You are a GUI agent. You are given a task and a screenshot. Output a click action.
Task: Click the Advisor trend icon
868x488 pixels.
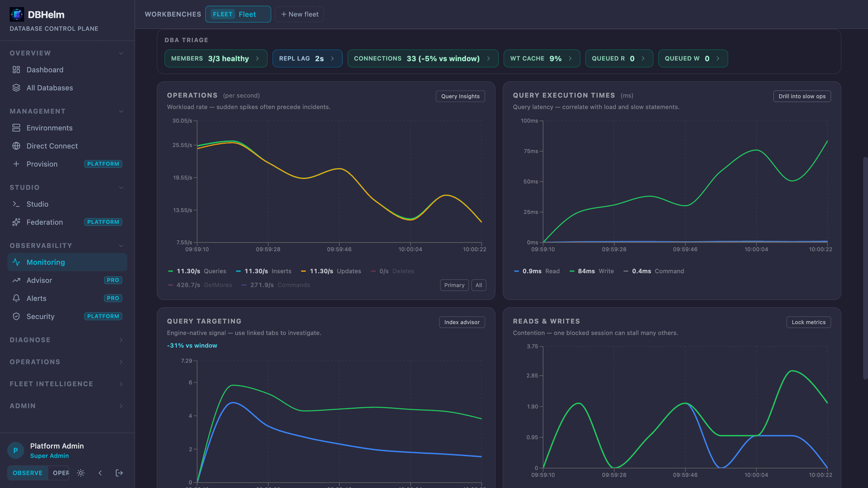click(x=16, y=280)
